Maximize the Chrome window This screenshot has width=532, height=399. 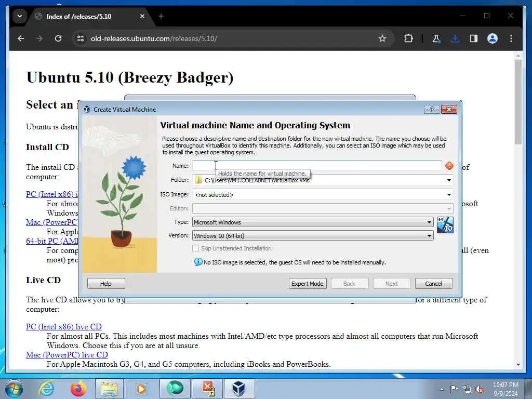point(487,16)
